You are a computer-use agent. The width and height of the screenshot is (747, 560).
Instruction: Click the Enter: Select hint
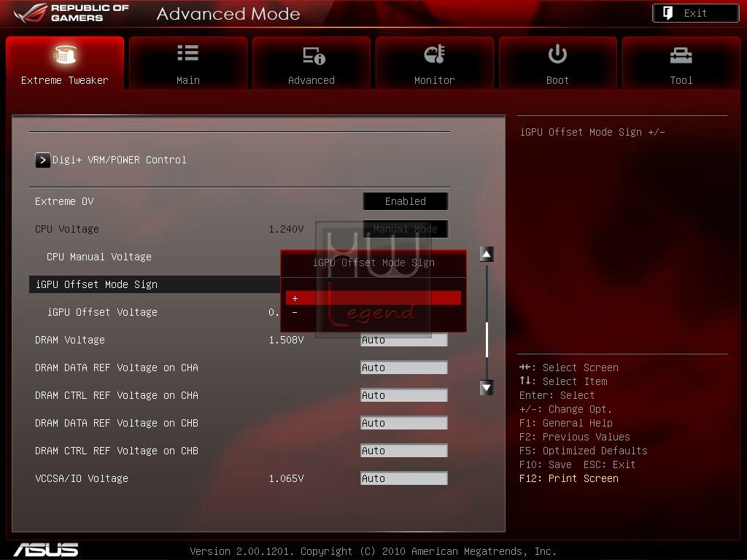[557, 395]
